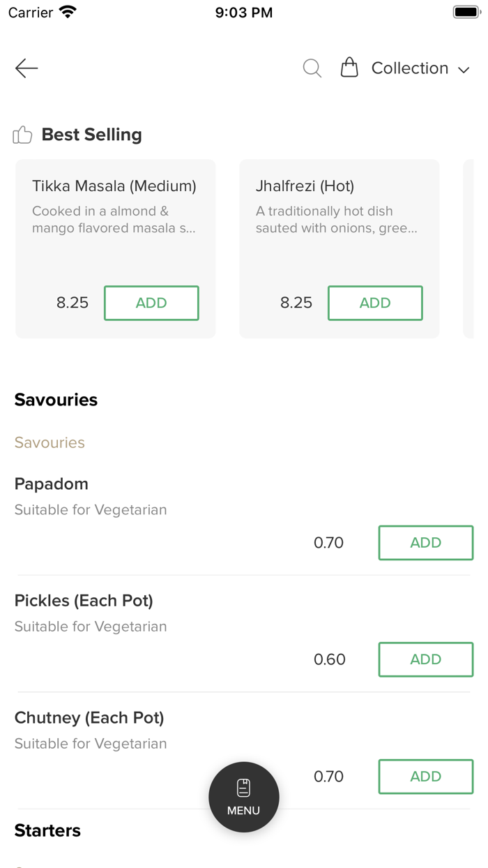Image resolution: width=488 pixels, height=868 pixels.
Task: Add Tikka Masala (Medium) to order
Action: point(151,303)
